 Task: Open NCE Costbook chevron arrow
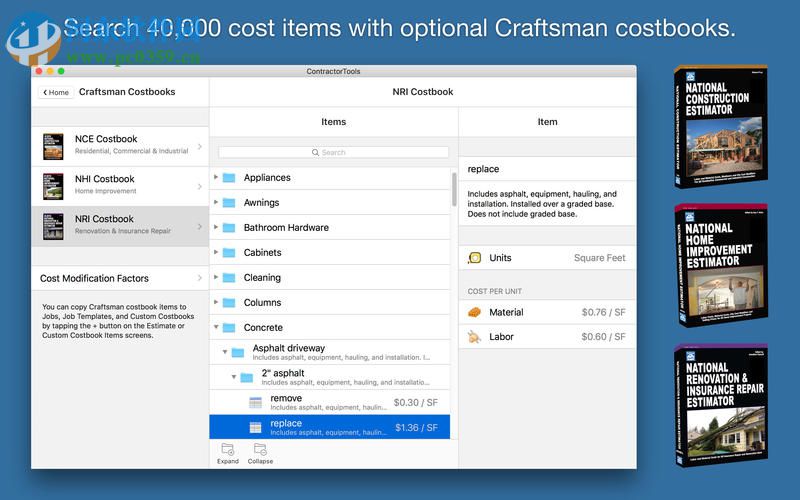[x=199, y=146]
